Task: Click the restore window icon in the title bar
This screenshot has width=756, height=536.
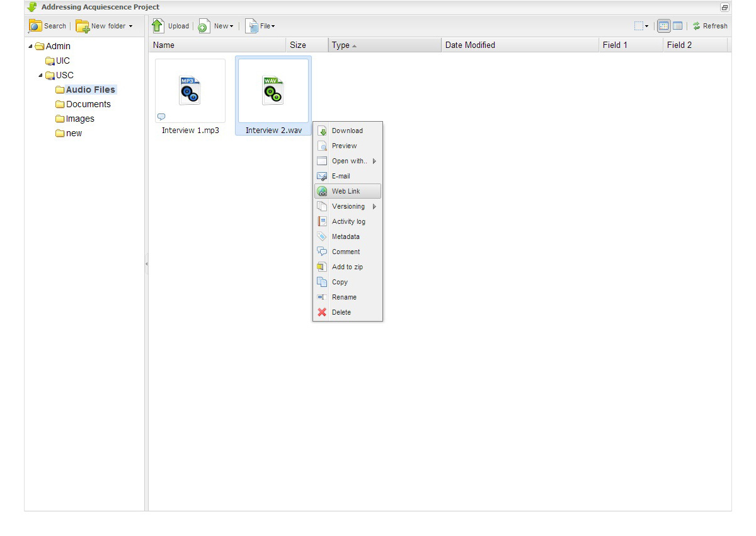Action: click(724, 8)
